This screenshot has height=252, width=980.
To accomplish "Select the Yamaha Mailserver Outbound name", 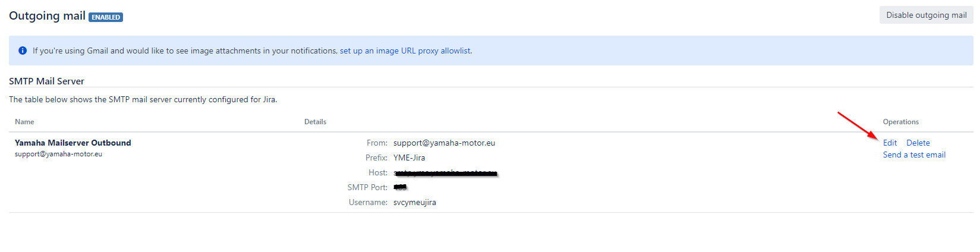I will (73, 143).
